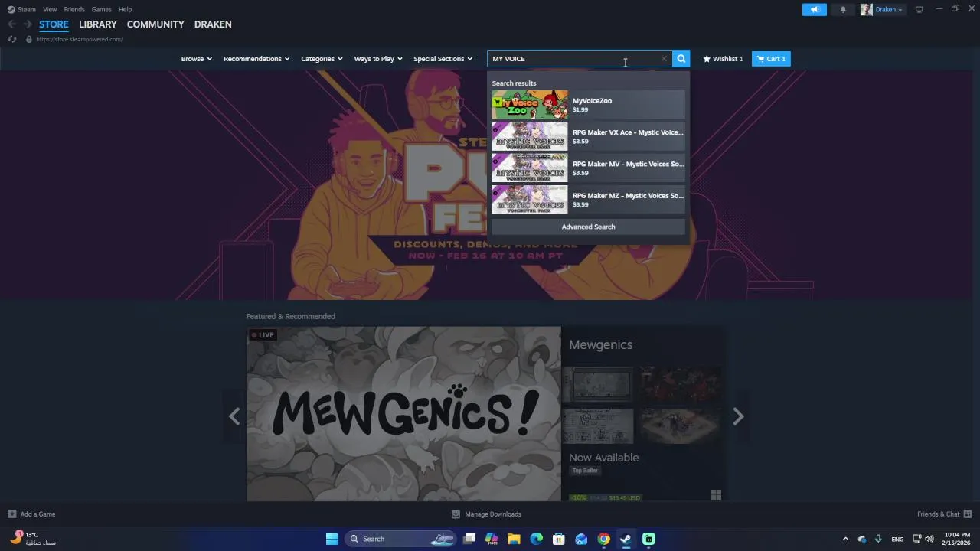Open the weather widget showing 13°C
The height and width of the screenshot is (551, 980).
(x=33, y=539)
